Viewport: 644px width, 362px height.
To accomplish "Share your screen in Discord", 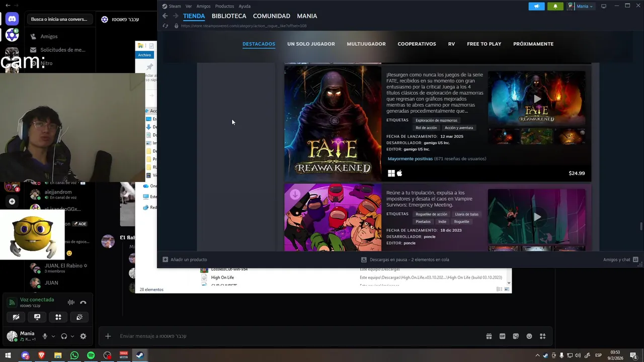I will coord(37,317).
